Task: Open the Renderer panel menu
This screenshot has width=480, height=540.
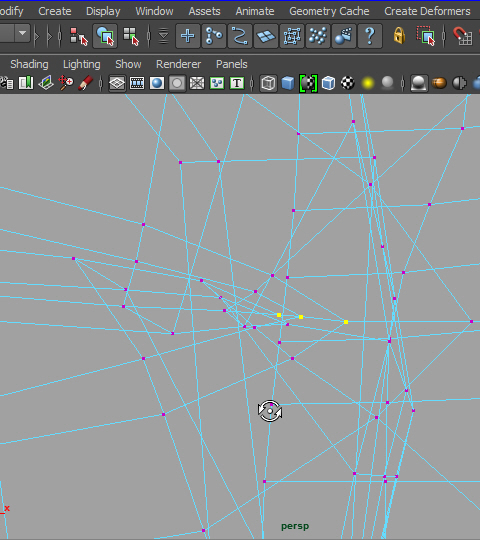Action: (178, 64)
